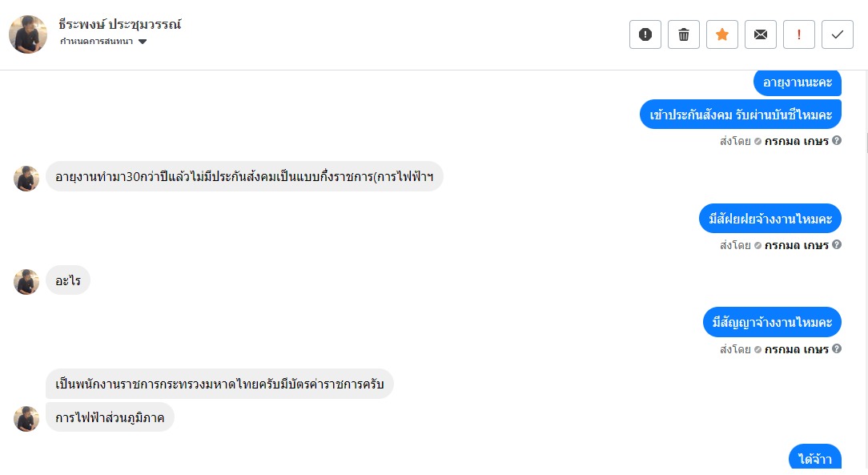The height and width of the screenshot is (475, 868).
Task: Mark conversation done with checkmark button
Action: (838, 34)
